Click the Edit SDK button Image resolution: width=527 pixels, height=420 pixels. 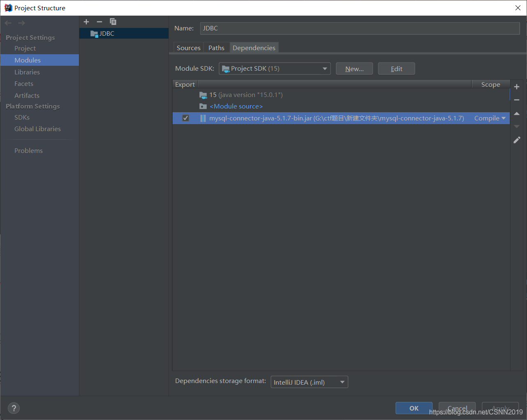pos(396,69)
